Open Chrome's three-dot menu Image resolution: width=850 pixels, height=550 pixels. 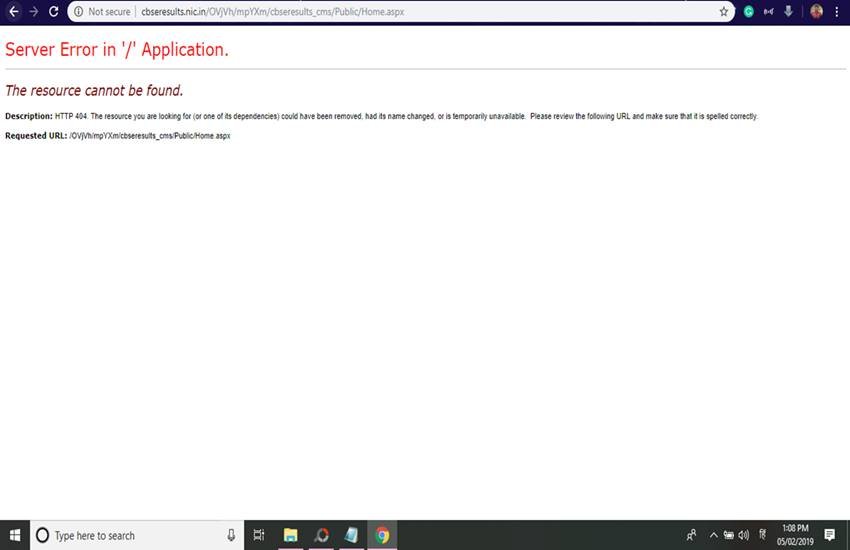(x=837, y=11)
